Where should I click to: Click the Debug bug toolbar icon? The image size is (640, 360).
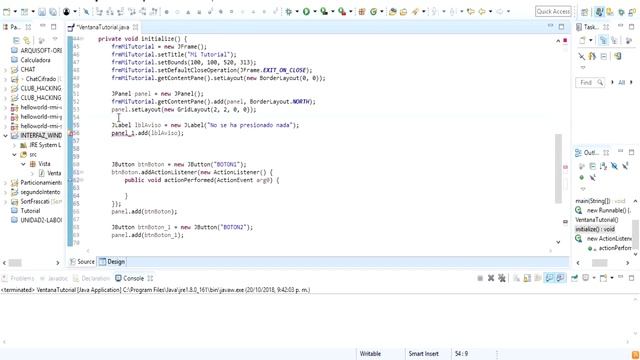click(x=289, y=12)
